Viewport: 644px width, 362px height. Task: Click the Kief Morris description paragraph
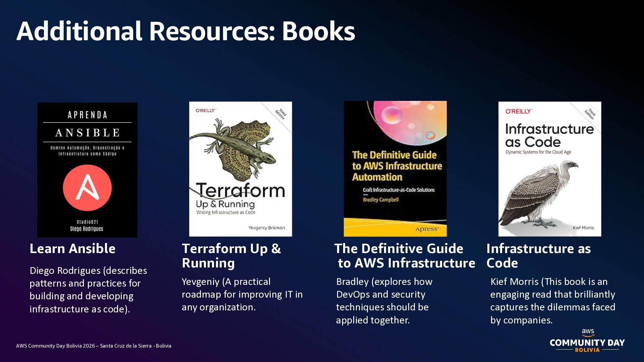553,301
